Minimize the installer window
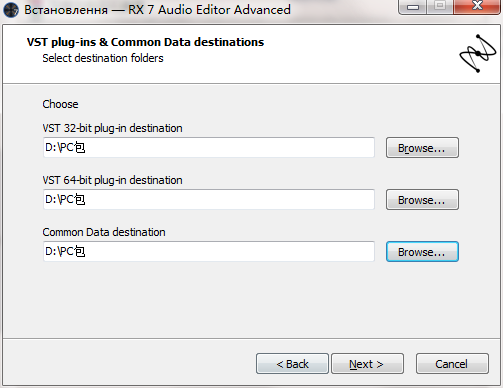This screenshot has height=388, width=503. pyautogui.click(x=413, y=7)
